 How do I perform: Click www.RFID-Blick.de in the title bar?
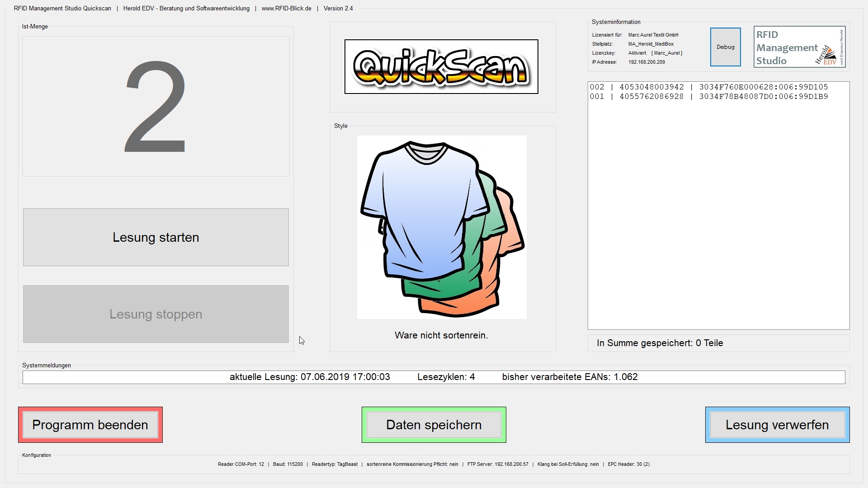click(287, 9)
